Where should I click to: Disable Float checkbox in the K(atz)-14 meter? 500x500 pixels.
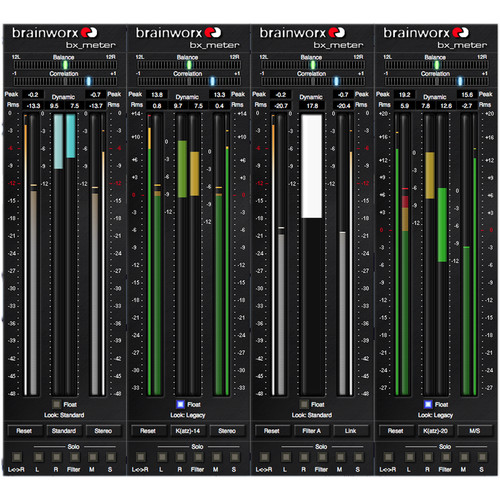tap(180, 404)
